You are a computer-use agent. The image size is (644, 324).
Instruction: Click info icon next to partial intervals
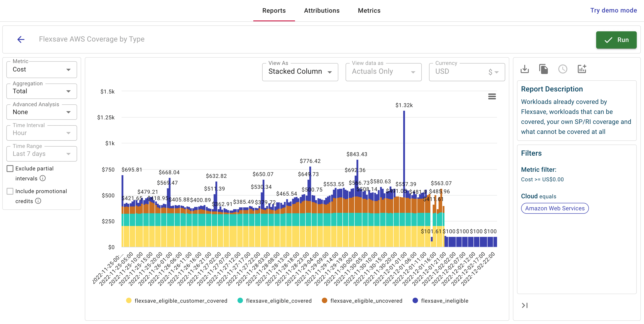coord(43,178)
